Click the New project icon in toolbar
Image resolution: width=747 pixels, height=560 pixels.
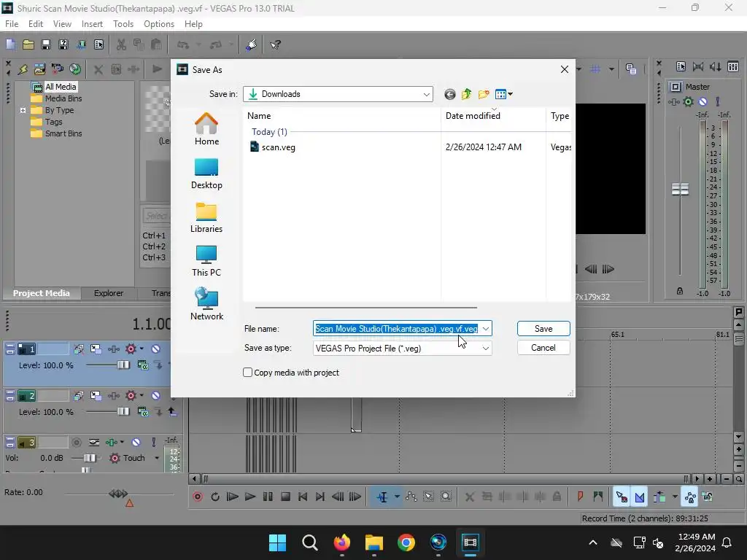pos(10,44)
